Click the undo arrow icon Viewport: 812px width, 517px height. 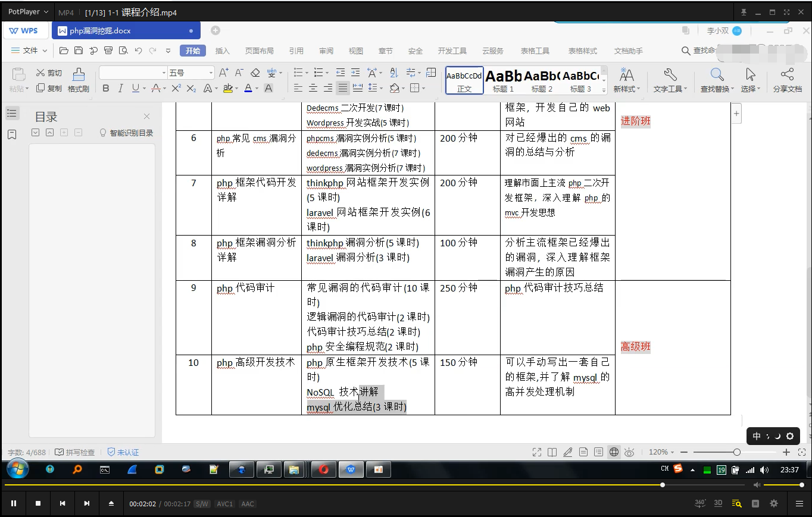pos(138,51)
